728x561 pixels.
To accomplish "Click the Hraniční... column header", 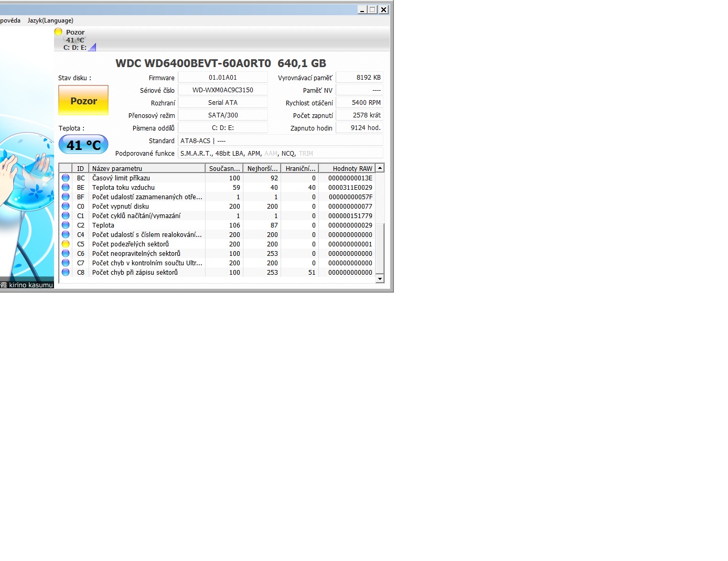I will (300, 168).
